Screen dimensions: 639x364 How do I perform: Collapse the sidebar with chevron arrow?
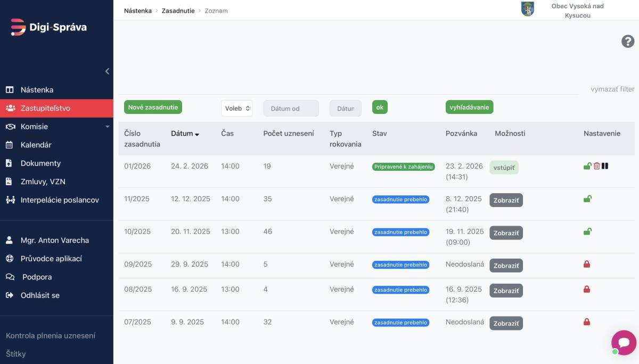point(107,71)
